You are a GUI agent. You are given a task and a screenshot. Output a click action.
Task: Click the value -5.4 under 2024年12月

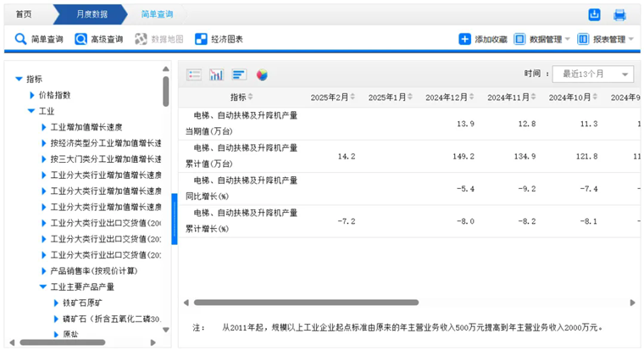coord(465,188)
